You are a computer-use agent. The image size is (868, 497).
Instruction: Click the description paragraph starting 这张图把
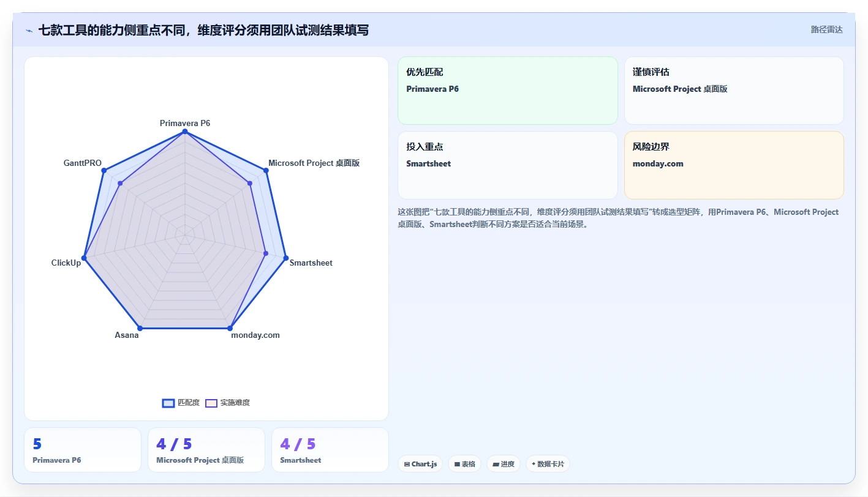coord(619,218)
